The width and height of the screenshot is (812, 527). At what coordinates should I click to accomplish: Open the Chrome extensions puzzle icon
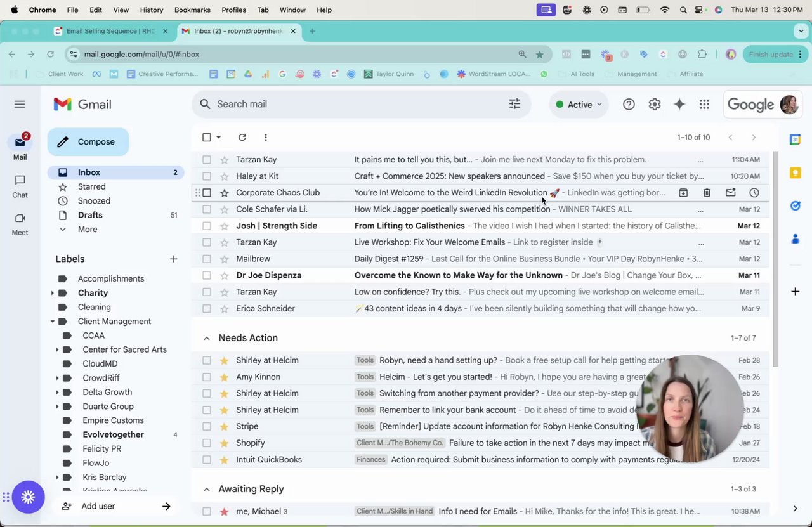pos(702,55)
